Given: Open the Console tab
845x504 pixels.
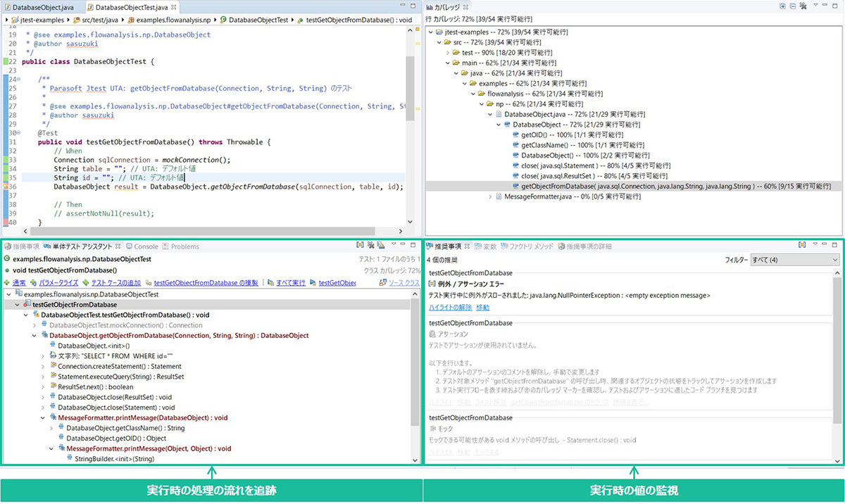Looking at the screenshot, I should tap(142, 246).
